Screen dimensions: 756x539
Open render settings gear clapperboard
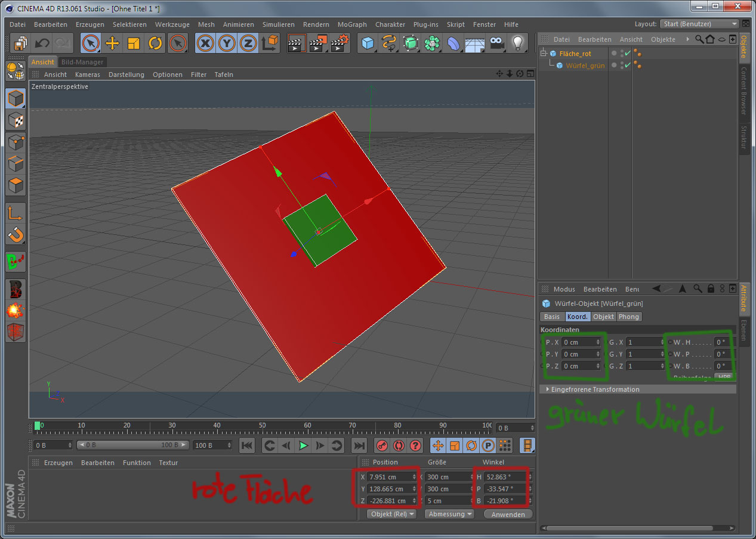340,43
